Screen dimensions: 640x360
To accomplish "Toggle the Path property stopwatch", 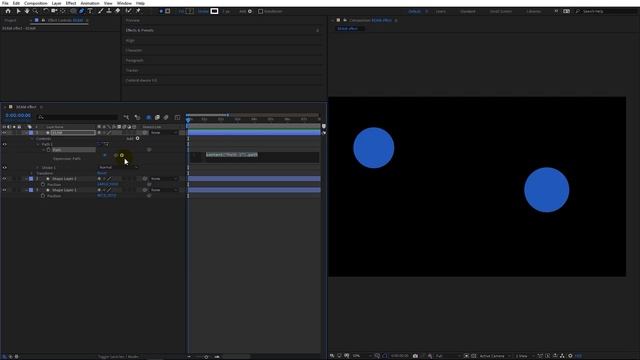I will (49, 150).
